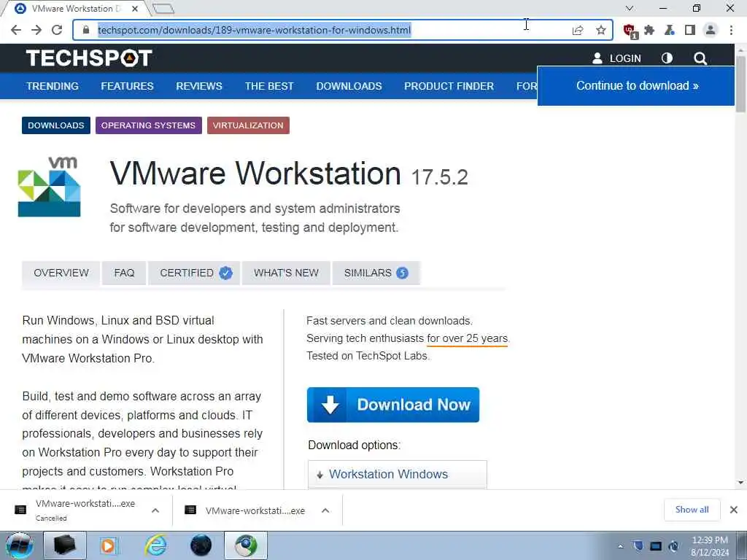Open the Windows Start menu
This screenshot has width=747, height=560.
(x=19, y=545)
